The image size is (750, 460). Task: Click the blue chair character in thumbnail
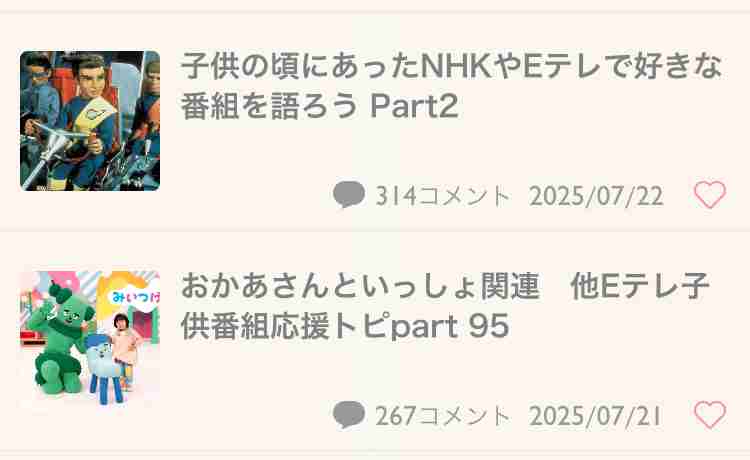(x=106, y=368)
